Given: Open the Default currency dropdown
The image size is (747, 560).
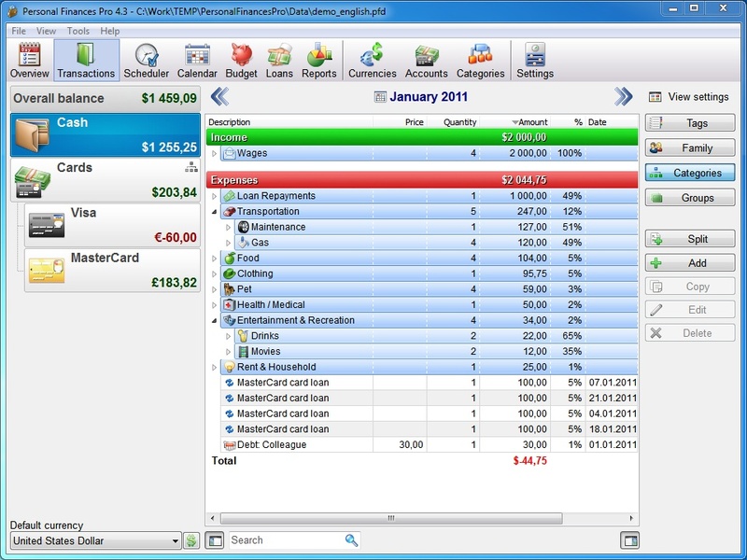Looking at the screenshot, I should [176, 541].
